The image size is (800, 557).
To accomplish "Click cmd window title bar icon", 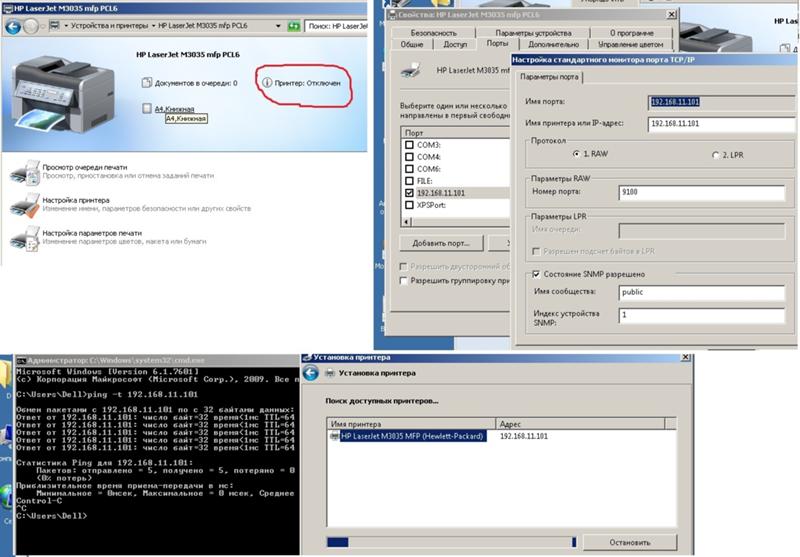I will (21, 361).
